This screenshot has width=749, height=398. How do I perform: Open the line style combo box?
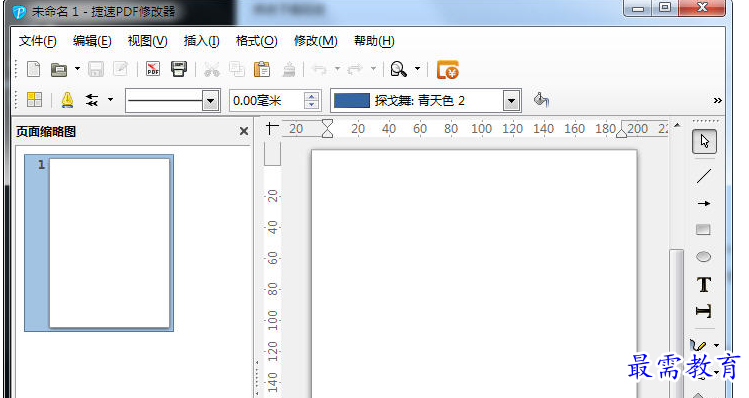[173, 100]
